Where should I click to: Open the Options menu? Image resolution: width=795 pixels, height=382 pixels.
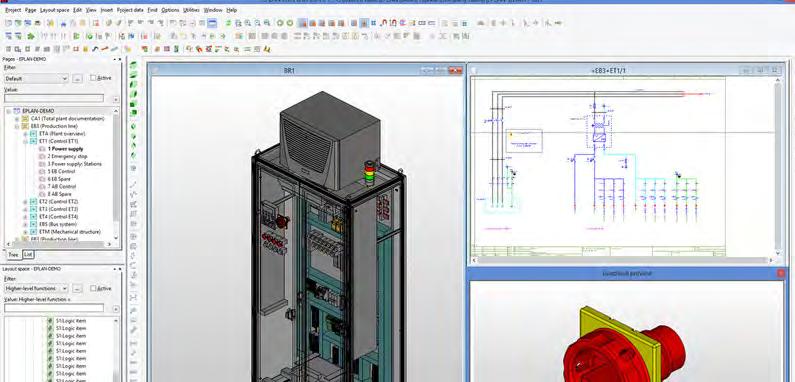click(x=170, y=10)
